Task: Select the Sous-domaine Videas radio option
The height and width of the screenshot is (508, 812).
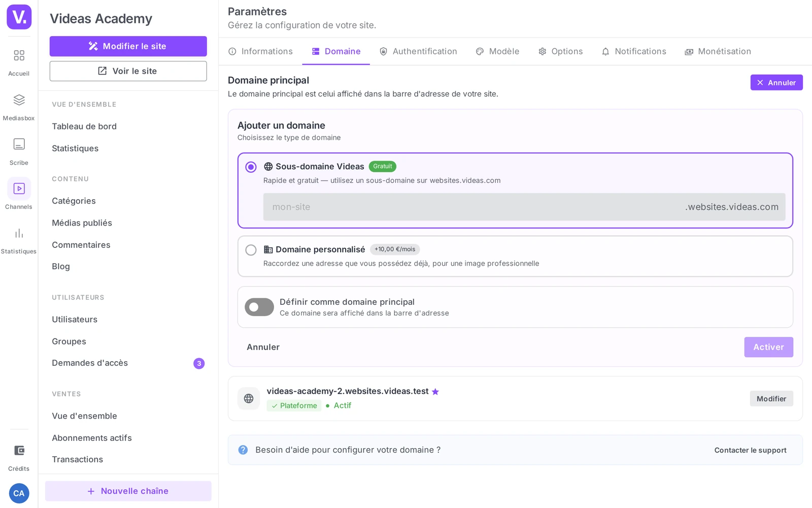Action: [x=251, y=167]
